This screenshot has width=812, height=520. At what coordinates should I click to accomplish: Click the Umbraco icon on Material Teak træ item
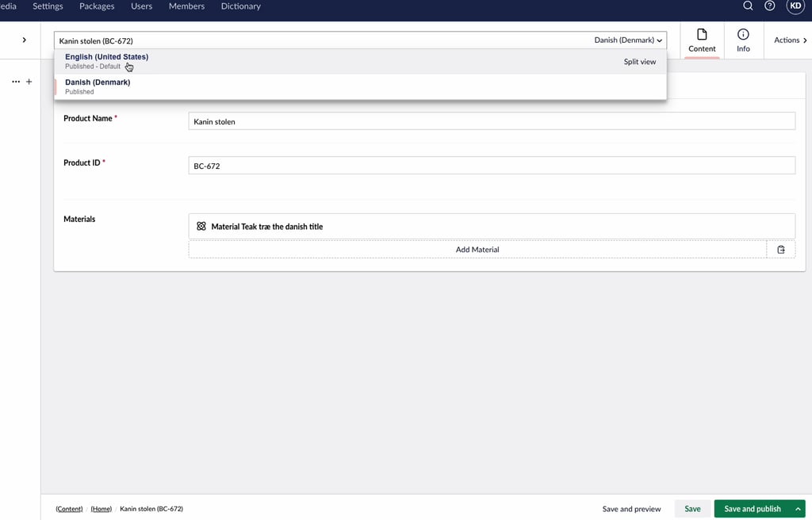coord(201,226)
